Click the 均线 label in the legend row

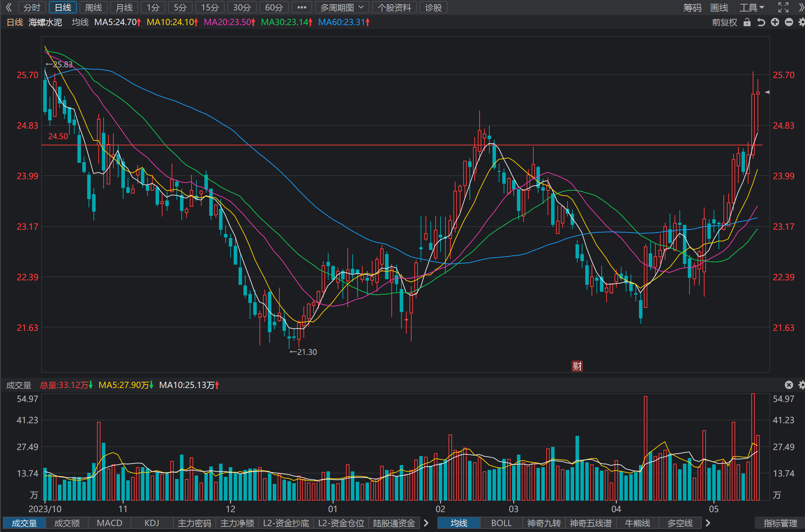[80, 22]
